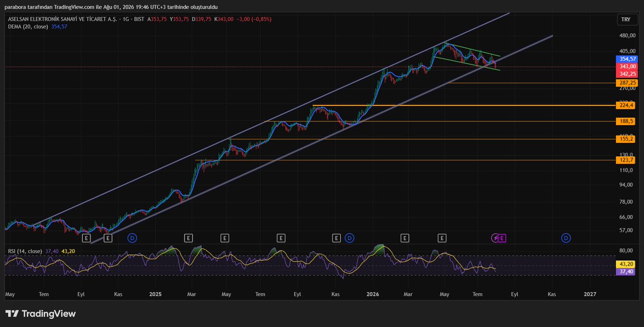Click the blue 354,57 price axis label
644x327 pixels.
tap(627, 59)
